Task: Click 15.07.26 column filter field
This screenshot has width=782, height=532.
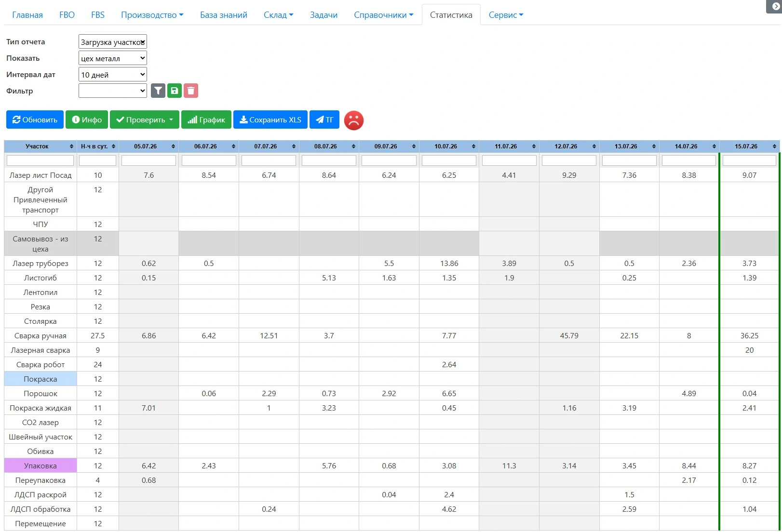Action: click(749, 160)
